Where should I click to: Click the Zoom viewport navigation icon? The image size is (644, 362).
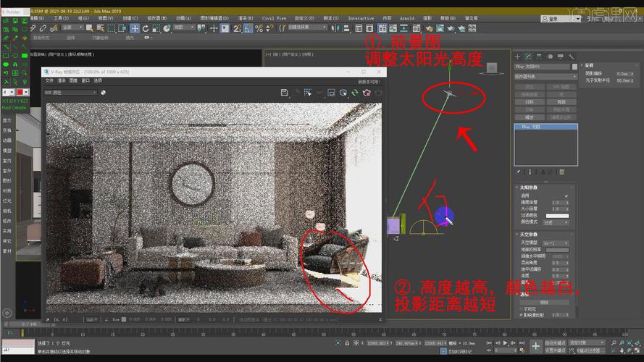click(614, 342)
